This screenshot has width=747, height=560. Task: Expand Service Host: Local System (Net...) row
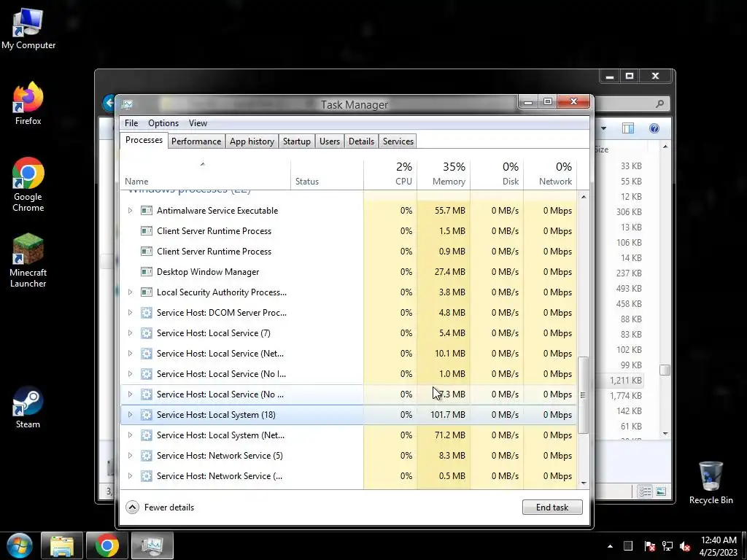130,435
